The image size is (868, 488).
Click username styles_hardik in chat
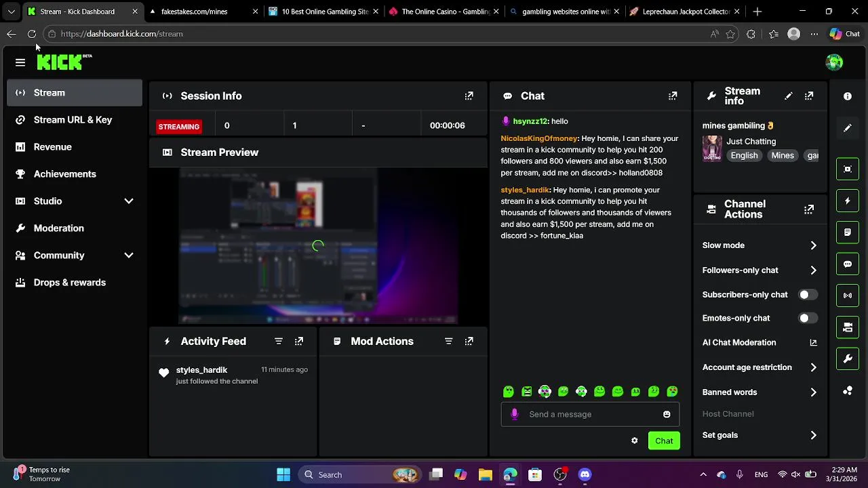tap(525, 190)
